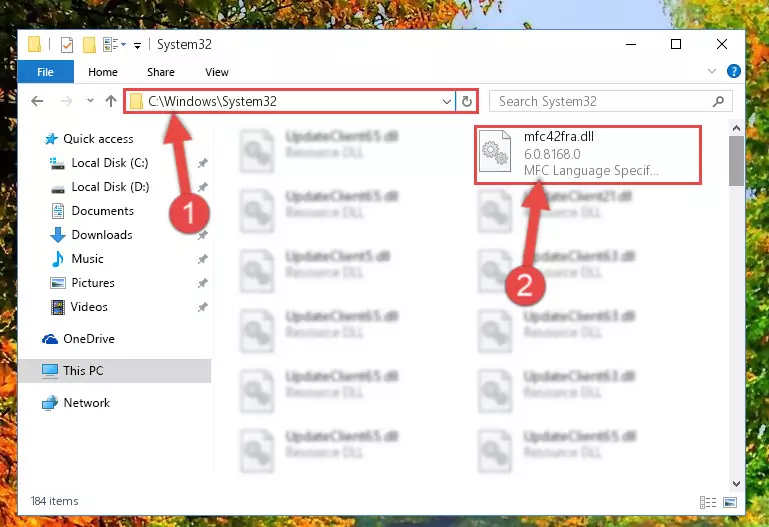Open Help with the blue question icon
The width and height of the screenshot is (769, 527).
coord(734,72)
